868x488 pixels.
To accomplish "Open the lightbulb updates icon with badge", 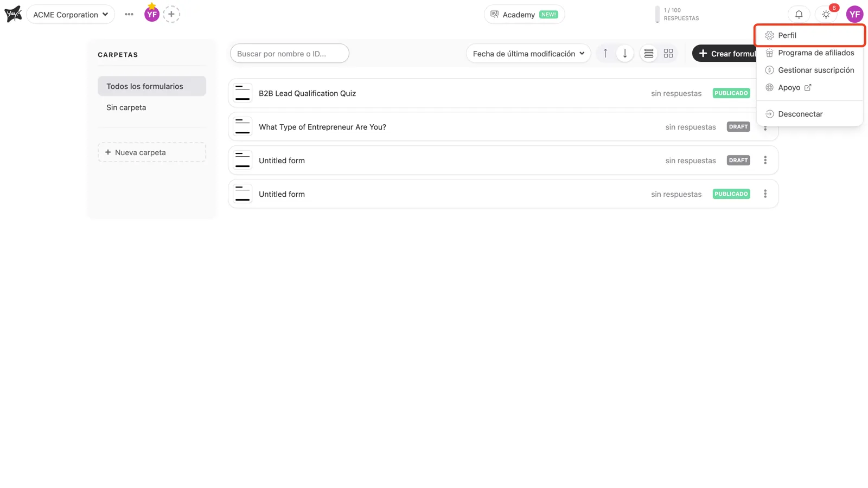I will [x=826, y=15].
